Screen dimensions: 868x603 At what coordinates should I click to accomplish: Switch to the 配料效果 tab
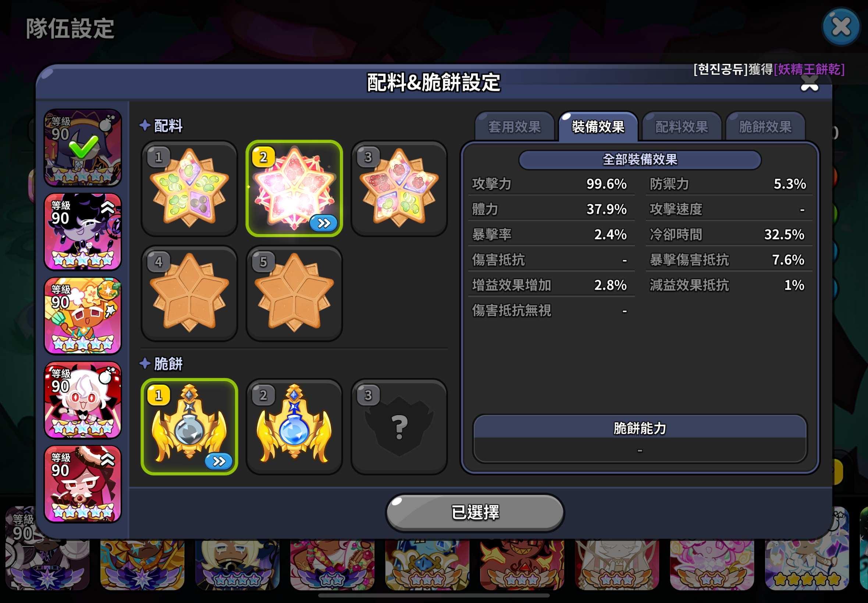click(681, 126)
